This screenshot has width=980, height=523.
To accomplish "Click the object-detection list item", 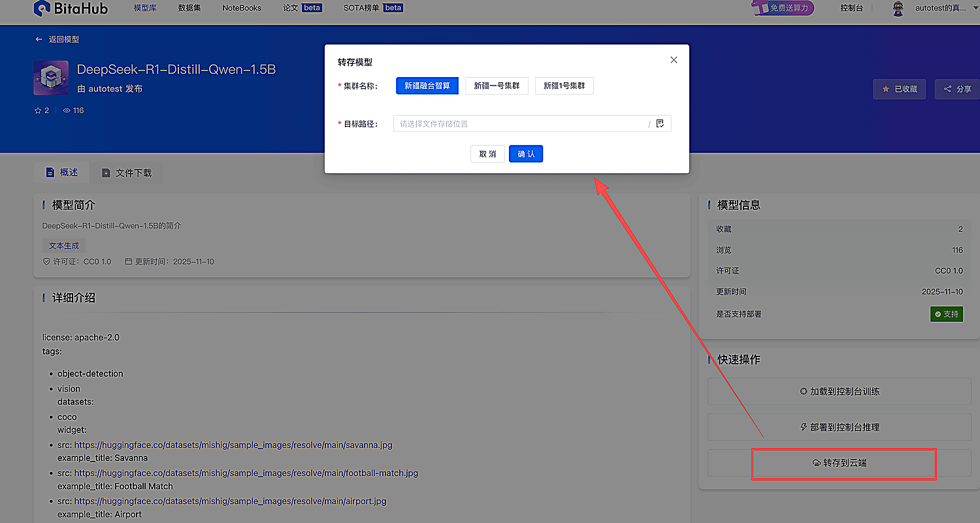I will pyautogui.click(x=90, y=374).
